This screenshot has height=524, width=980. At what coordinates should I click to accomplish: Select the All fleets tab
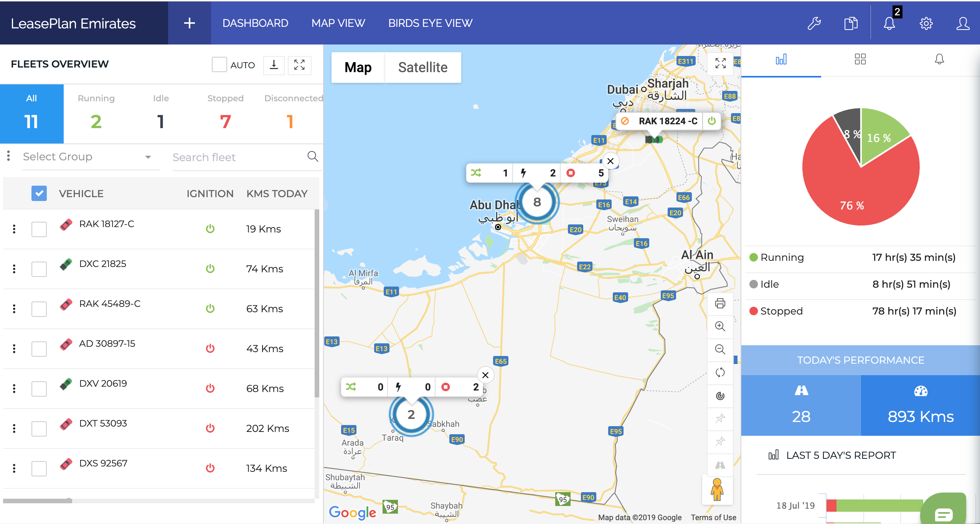32,114
